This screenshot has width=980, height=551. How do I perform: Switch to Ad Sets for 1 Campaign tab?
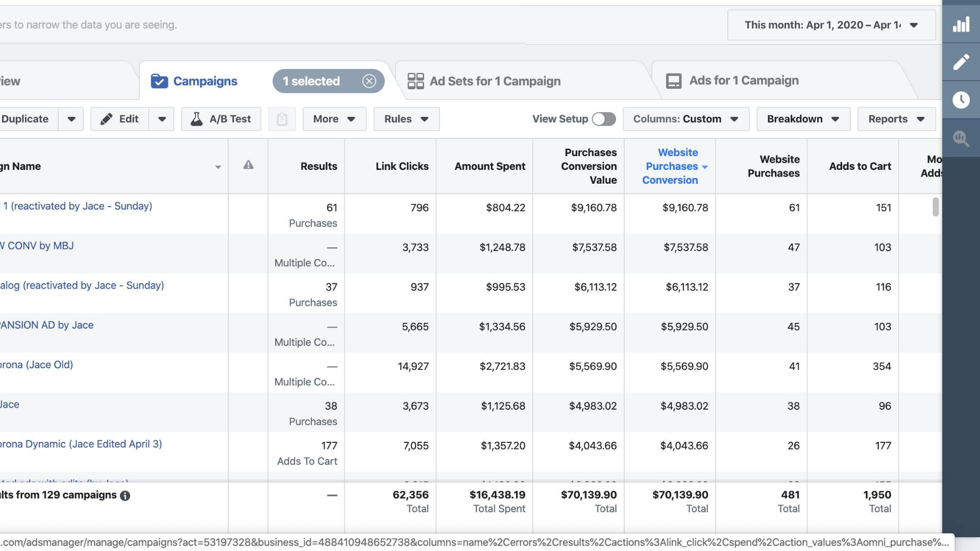click(495, 81)
